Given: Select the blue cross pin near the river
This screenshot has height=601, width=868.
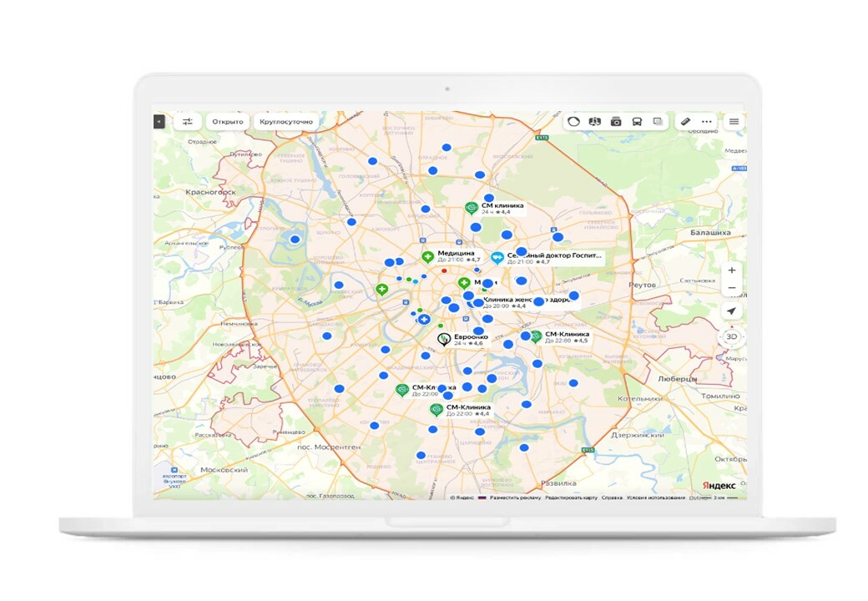Looking at the screenshot, I should click(x=424, y=320).
